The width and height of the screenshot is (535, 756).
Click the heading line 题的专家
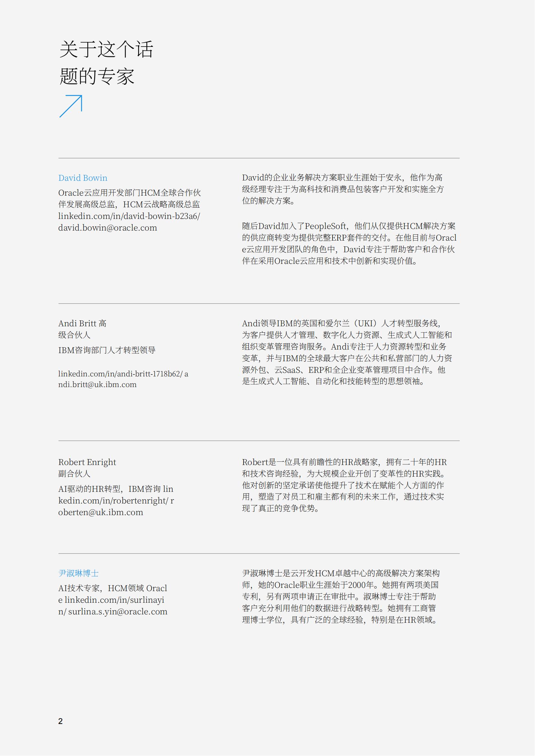(97, 76)
